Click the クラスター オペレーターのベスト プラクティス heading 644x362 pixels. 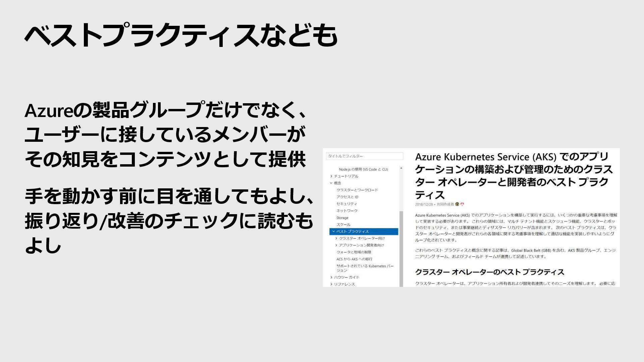490,272
